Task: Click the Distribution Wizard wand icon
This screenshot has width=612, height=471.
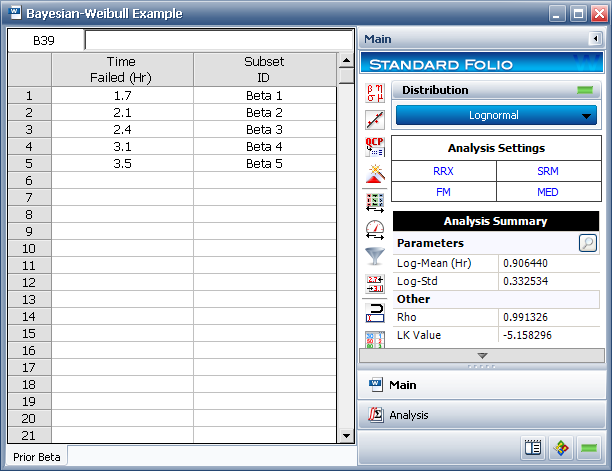Action: point(375,174)
